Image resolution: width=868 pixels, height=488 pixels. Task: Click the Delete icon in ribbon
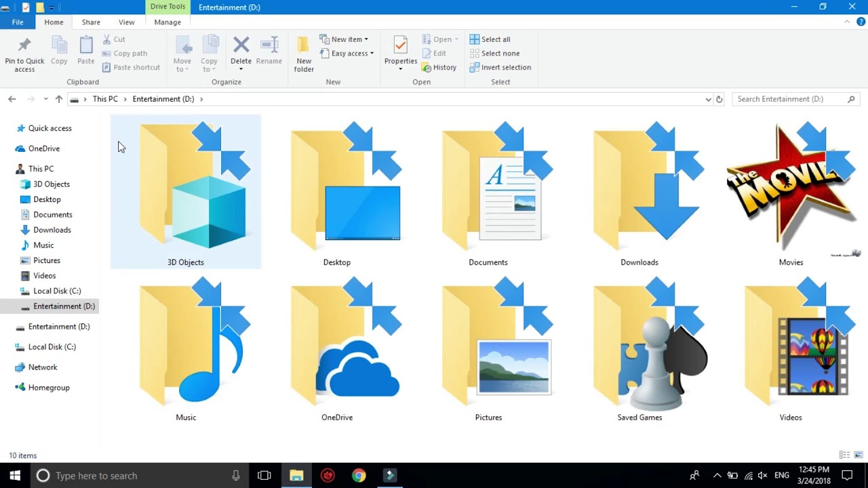[241, 46]
